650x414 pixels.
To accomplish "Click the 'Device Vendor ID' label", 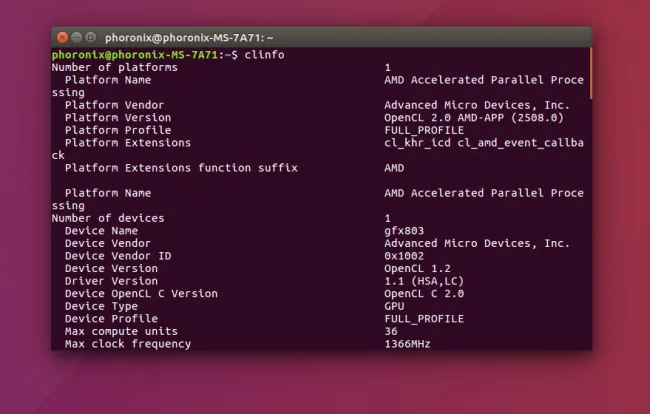I will (118, 256).
